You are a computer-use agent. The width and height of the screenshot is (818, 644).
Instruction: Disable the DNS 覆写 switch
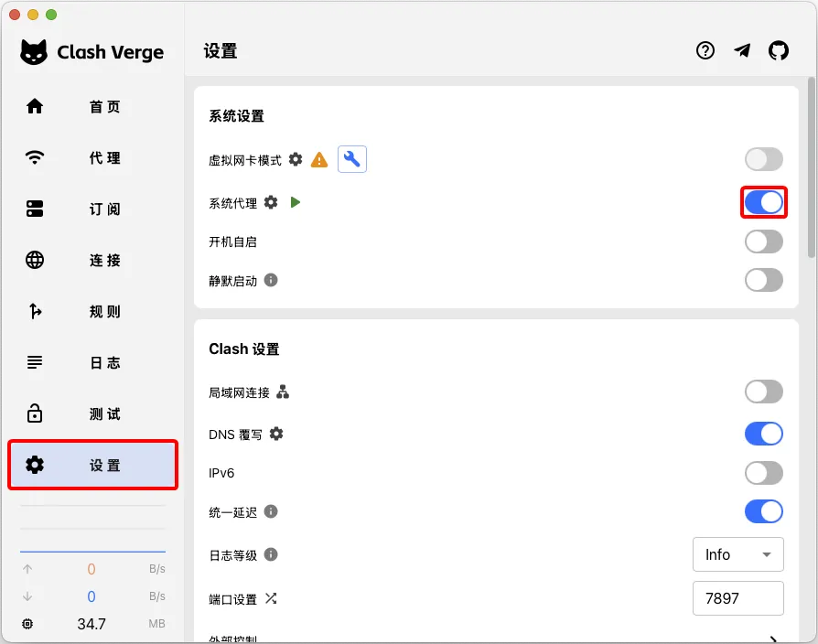pos(764,434)
